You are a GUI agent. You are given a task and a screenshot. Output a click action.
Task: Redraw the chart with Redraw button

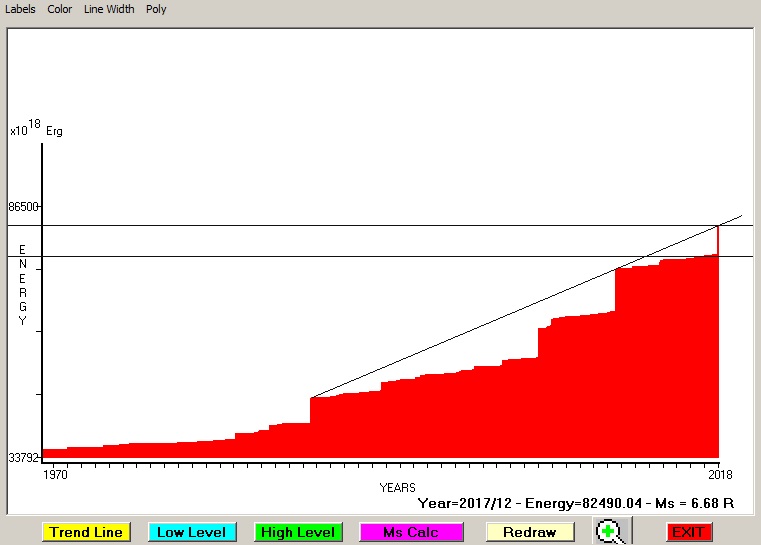pos(530,532)
